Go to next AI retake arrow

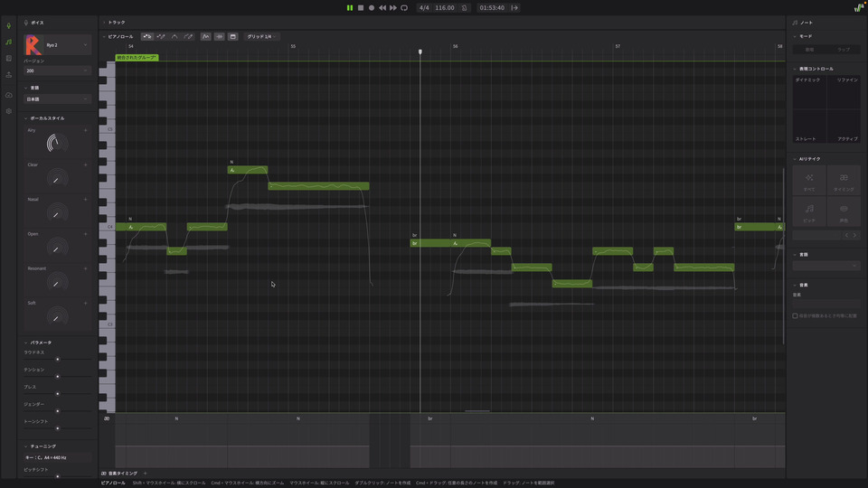tap(854, 235)
